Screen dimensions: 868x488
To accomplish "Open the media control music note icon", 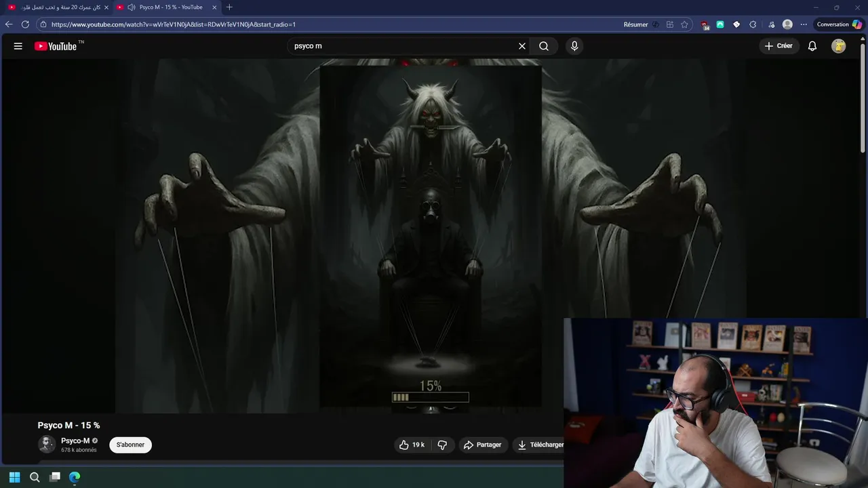I will click(x=772, y=24).
